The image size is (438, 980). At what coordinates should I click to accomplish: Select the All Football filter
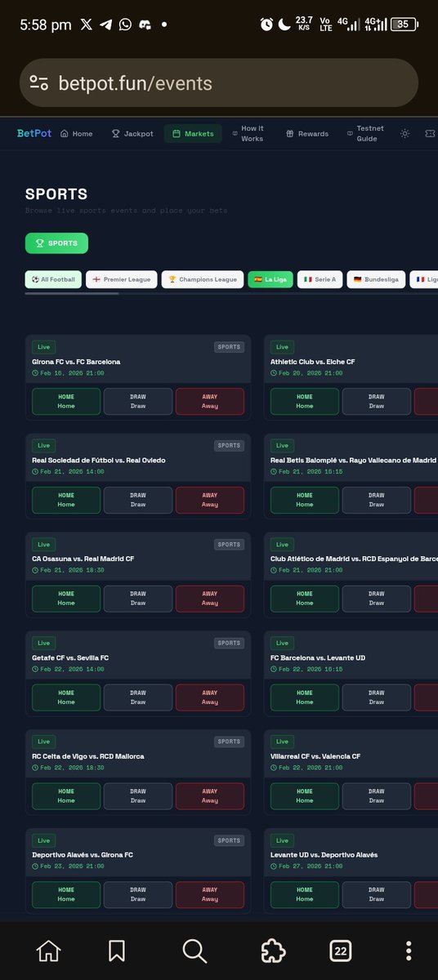point(53,279)
